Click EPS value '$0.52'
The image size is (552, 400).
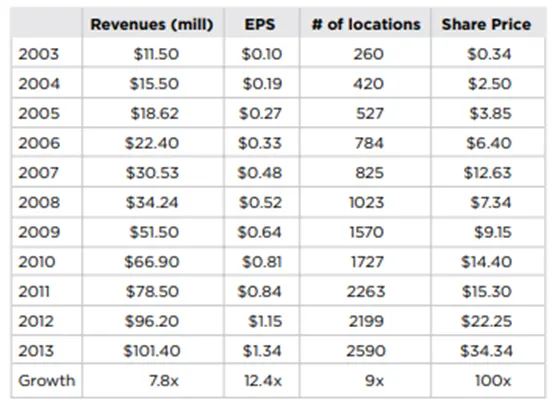click(261, 202)
